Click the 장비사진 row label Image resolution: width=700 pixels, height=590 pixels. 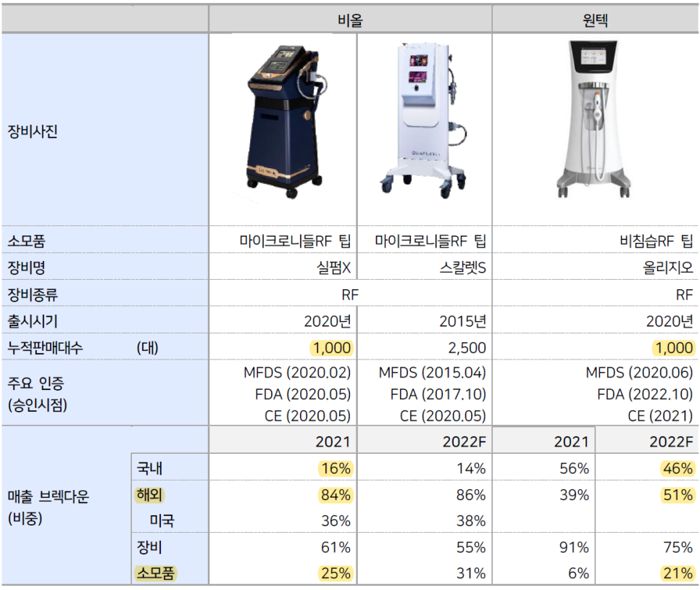point(32,131)
